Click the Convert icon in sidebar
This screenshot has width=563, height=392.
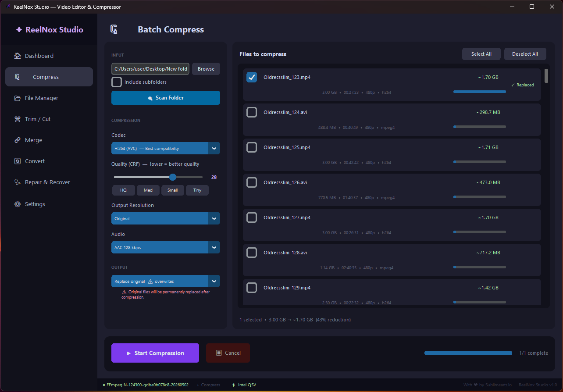click(x=18, y=161)
